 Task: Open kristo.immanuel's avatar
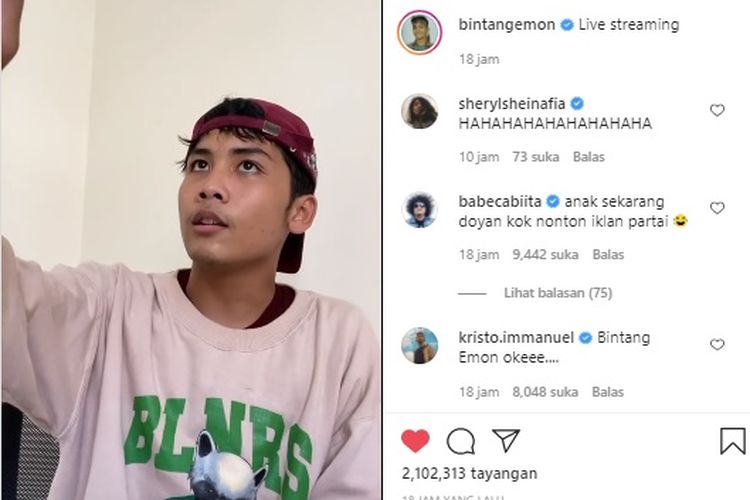[x=419, y=345]
